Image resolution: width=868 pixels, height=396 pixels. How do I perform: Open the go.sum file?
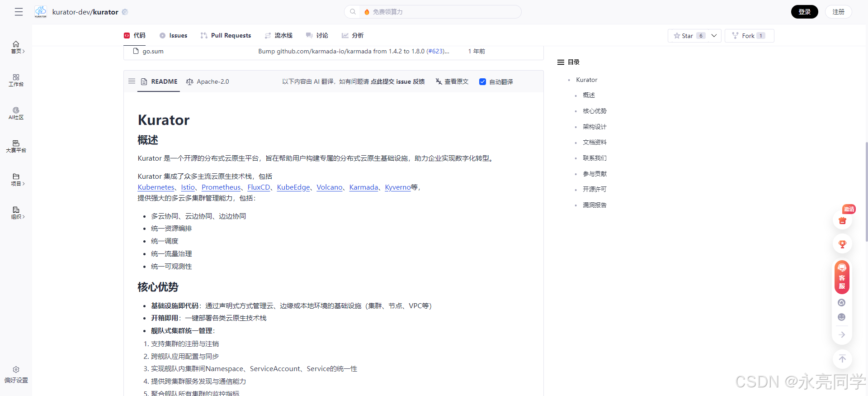(153, 51)
